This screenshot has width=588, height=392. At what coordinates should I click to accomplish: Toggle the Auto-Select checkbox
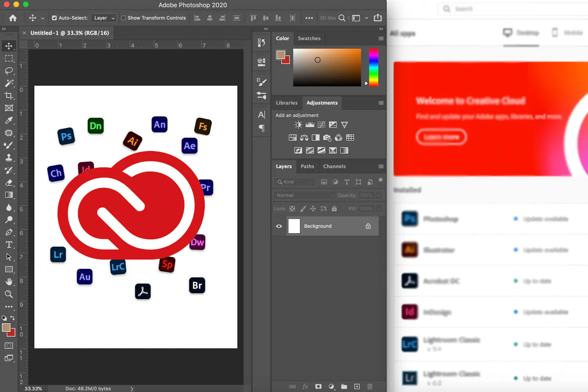(54, 18)
